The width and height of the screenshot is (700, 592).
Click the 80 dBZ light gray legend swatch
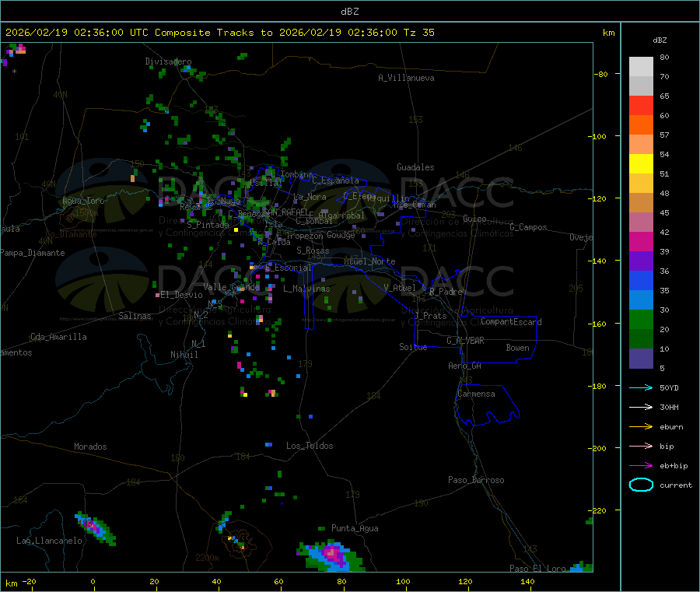tap(641, 66)
